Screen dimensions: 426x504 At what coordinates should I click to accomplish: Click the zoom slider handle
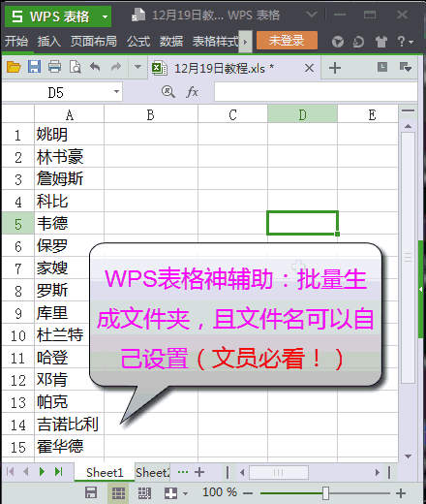click(x=325, y=493)
